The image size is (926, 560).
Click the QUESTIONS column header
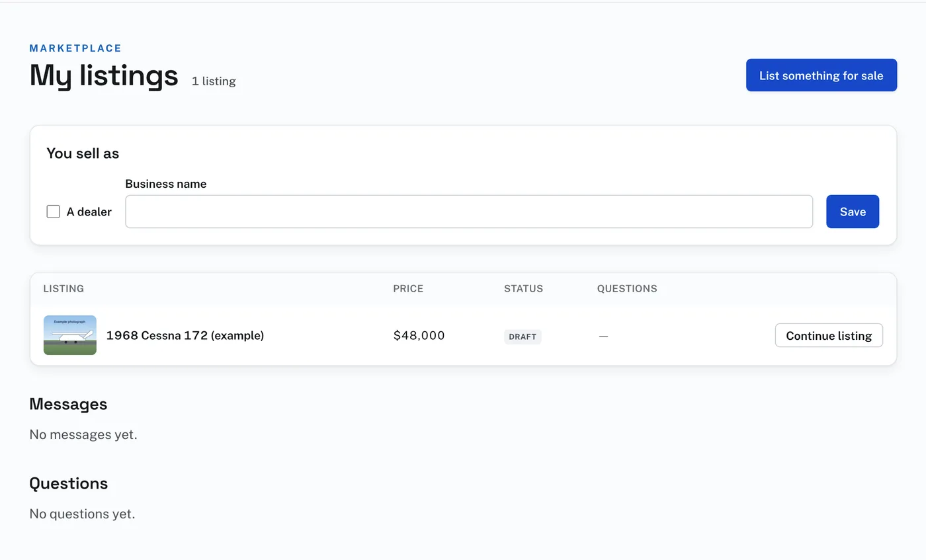click(627, 289)
